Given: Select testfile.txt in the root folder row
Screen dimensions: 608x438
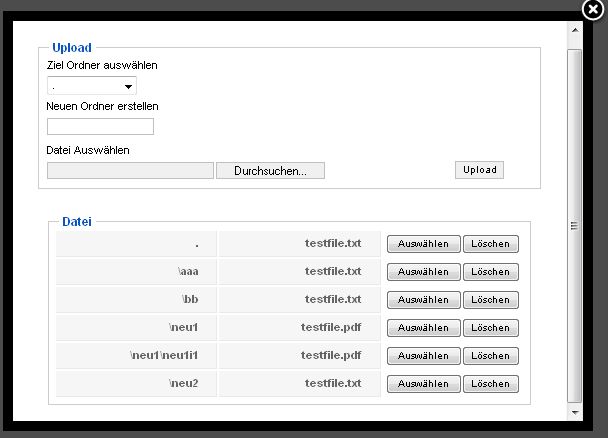Looking at the screenshot, I should 423,244.
